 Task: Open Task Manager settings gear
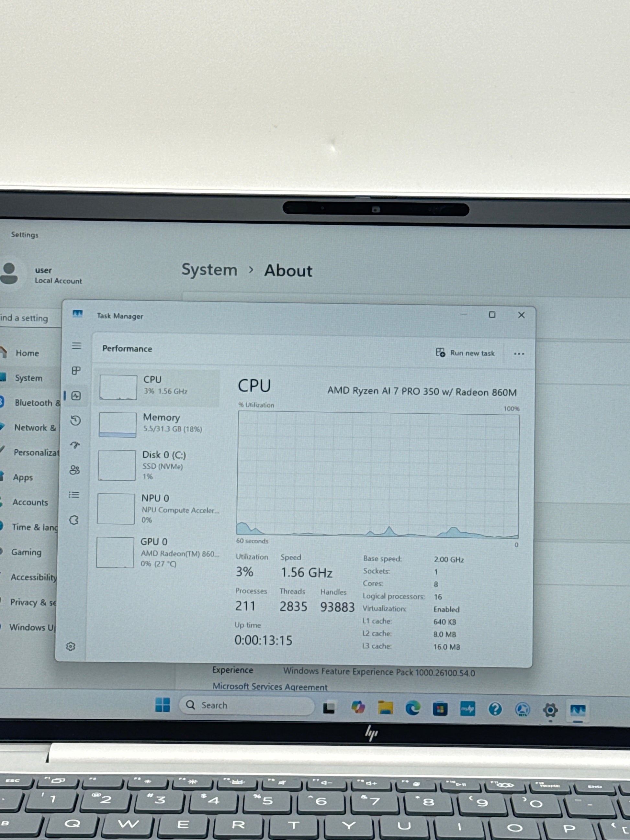point(71,646)
